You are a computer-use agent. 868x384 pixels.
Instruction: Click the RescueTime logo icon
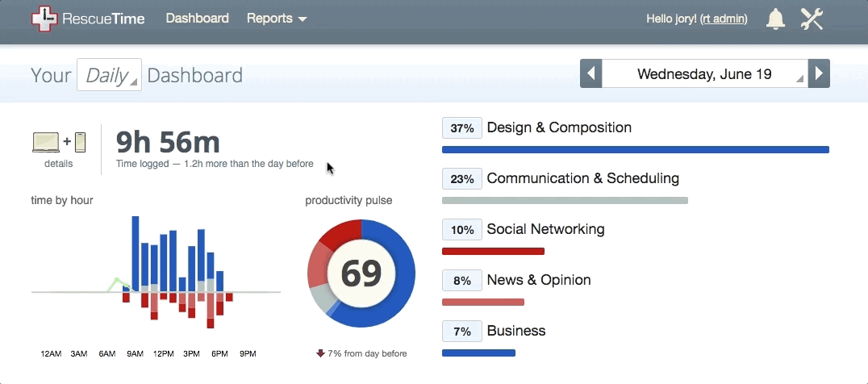pyautogui.click(x=44, y=19)
